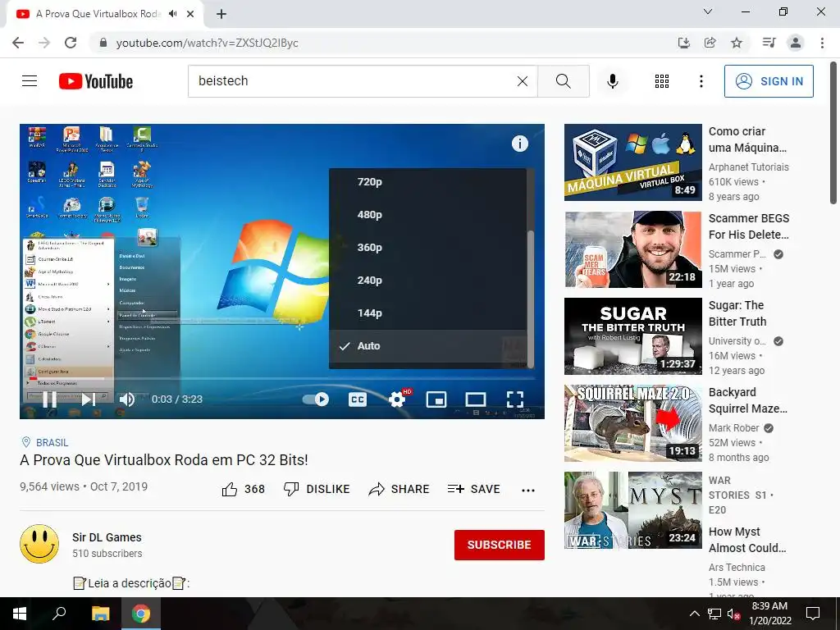The image size is (840, 630).
Task: Skip to the next video
Action: [x=89, y=399]
